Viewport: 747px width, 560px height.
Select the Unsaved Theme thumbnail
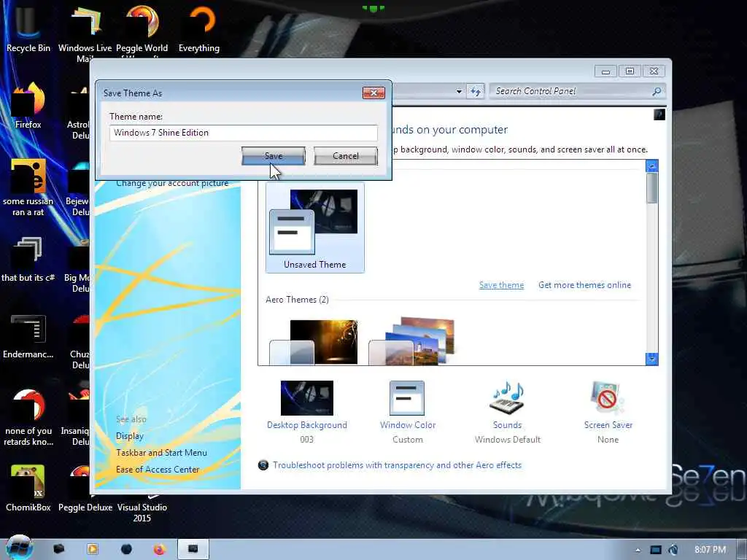tap(315, 227)
